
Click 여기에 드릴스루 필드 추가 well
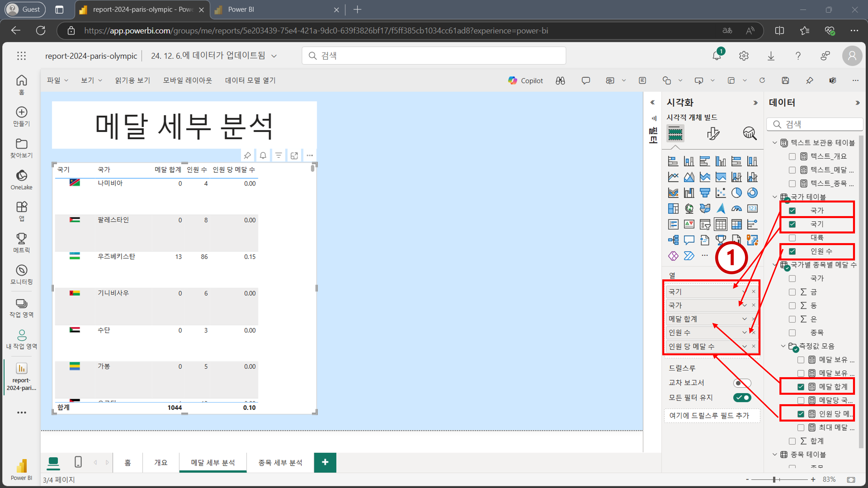pos(712,416)
